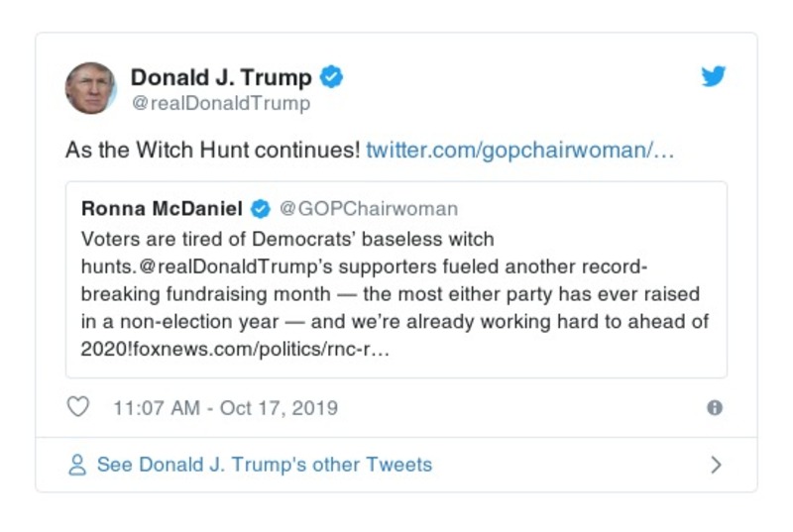Click the @realDonaldTrump handle under the name
The width and height of the screenshot is (793, 532).
point(220,103)
